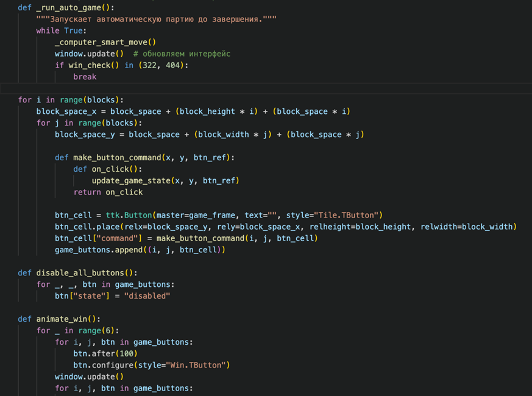532x396 pixels.
Task: Click the game_buttons.append line
Action: [140, 250]
